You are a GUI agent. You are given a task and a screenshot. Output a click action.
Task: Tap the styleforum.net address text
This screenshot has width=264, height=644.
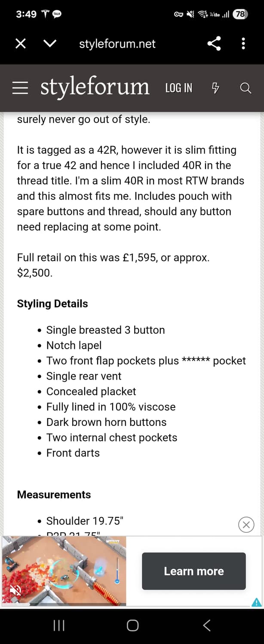coord(117,44)
